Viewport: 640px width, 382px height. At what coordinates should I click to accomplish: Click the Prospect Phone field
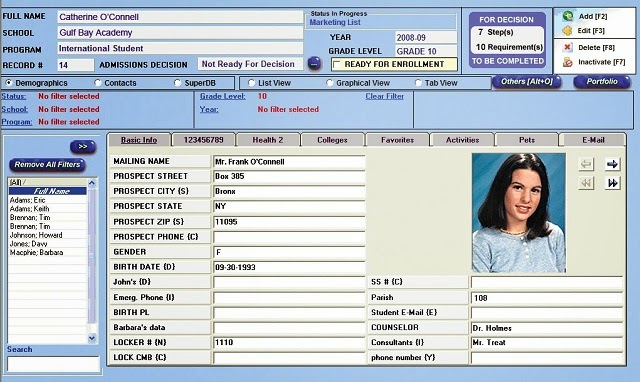point(289,237)
